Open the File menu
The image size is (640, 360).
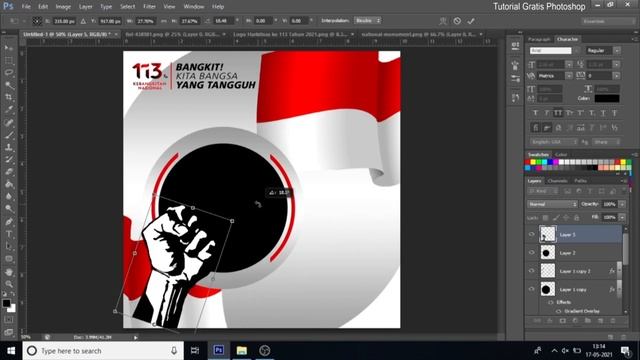26,7
